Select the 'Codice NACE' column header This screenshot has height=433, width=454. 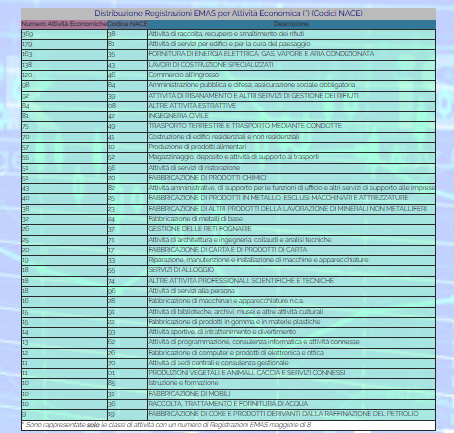coord(127,24)
